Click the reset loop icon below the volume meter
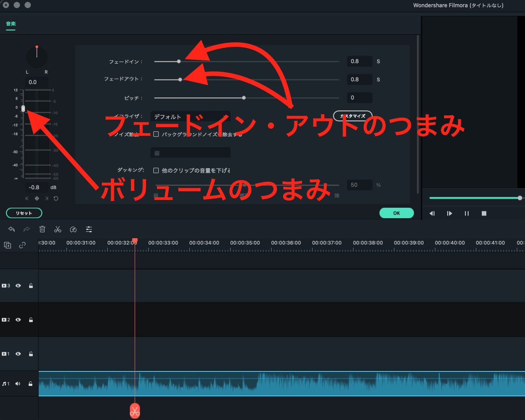Image resolution: width=525 pixels, height=420 pixels. pyautogui.click(x=56, y=198)
